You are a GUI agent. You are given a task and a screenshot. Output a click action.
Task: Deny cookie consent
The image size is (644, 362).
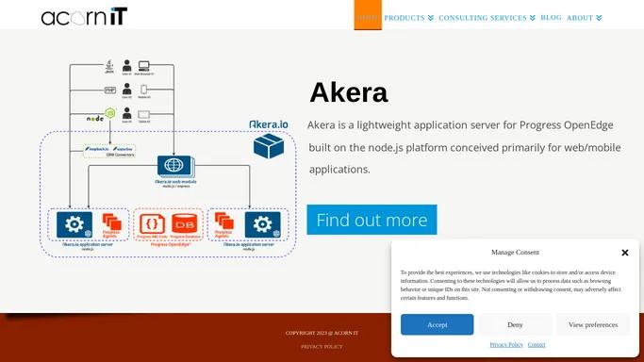[x=515, y=324]
